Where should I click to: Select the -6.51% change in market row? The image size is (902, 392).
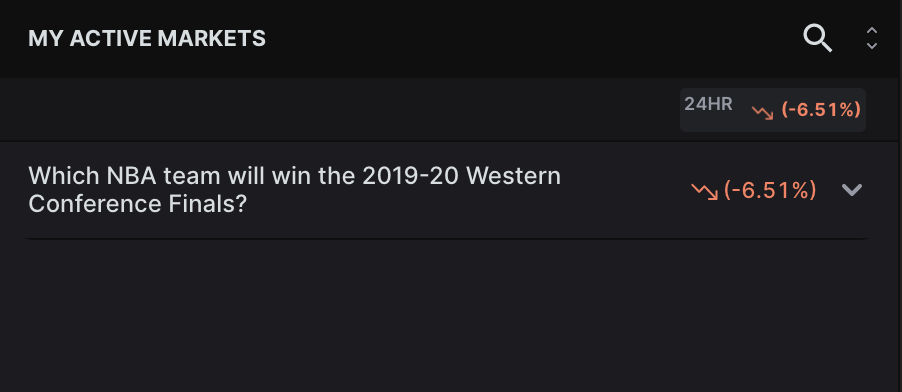coord(770,190)
